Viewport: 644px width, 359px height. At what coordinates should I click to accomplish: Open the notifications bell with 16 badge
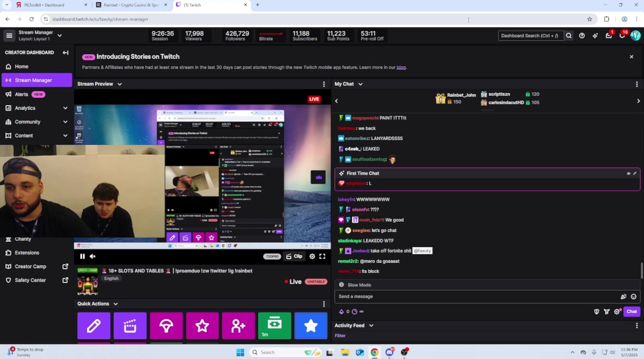click(x=622, y=36)
